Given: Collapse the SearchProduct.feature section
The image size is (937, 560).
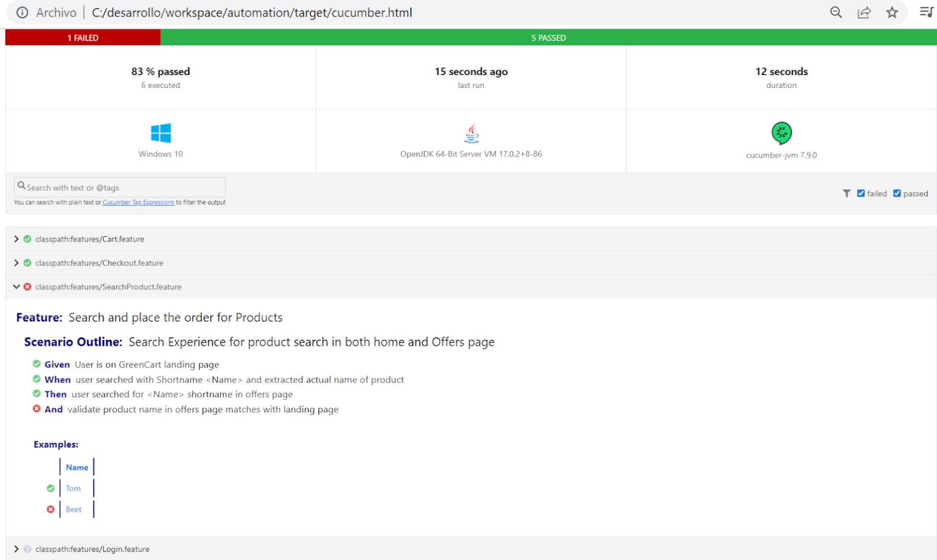Looking at the screenshot, I should click(x=16, y=287).
